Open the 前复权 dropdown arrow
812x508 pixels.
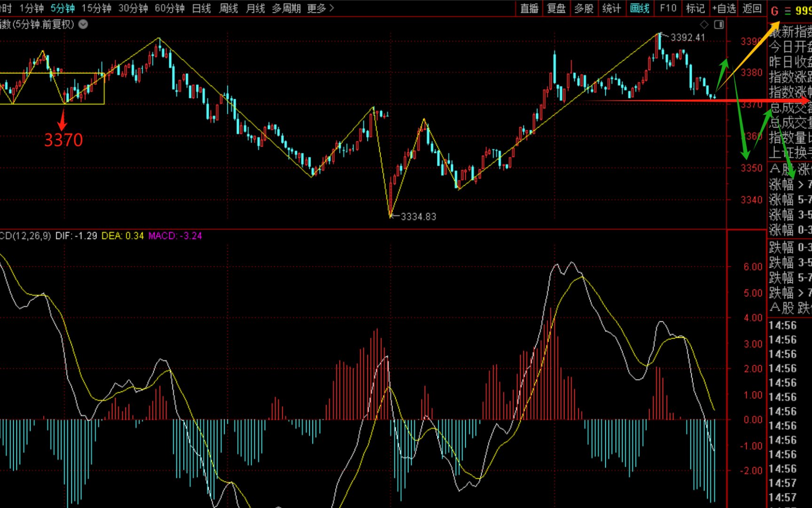point(83,24)
